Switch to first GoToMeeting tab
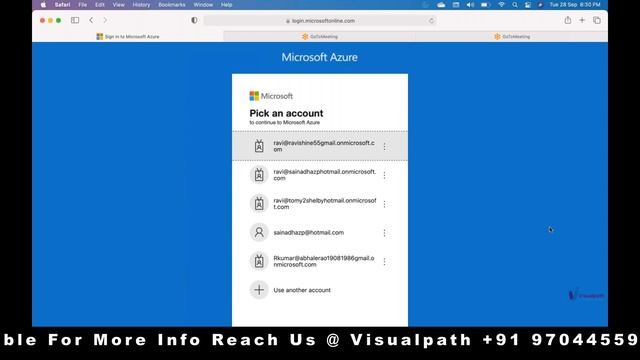This screenshot has width=640, height=360. tap(320, 36)
